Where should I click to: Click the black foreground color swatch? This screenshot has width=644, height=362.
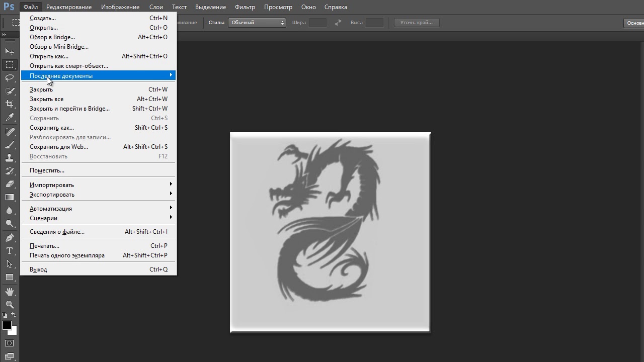pyautogui.click(x=7, y=325)
